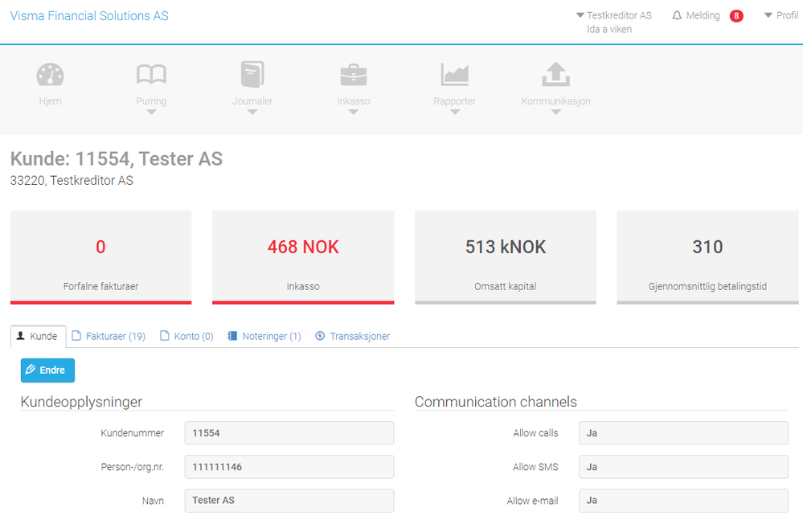Click the Kundeopplysninger section heading

click(x=81, y=402)
